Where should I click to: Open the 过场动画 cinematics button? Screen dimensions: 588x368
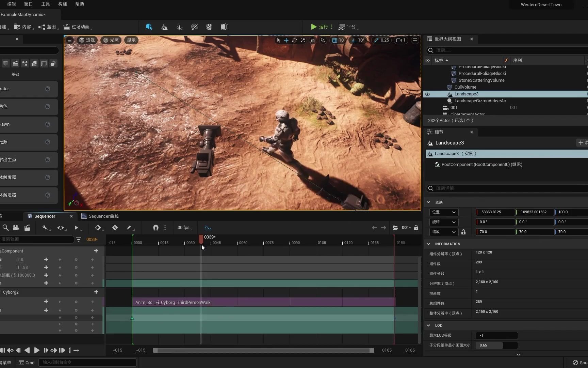pyautogui.click(x=78, y=27)
